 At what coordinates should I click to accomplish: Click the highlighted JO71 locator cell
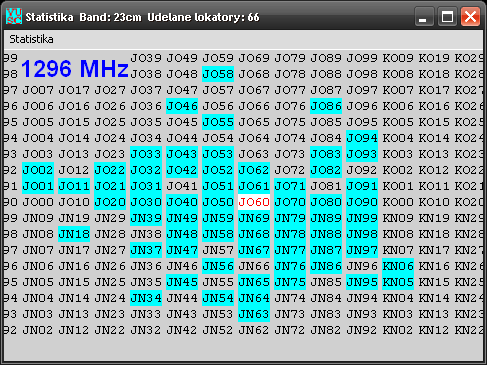pos(290,186)
